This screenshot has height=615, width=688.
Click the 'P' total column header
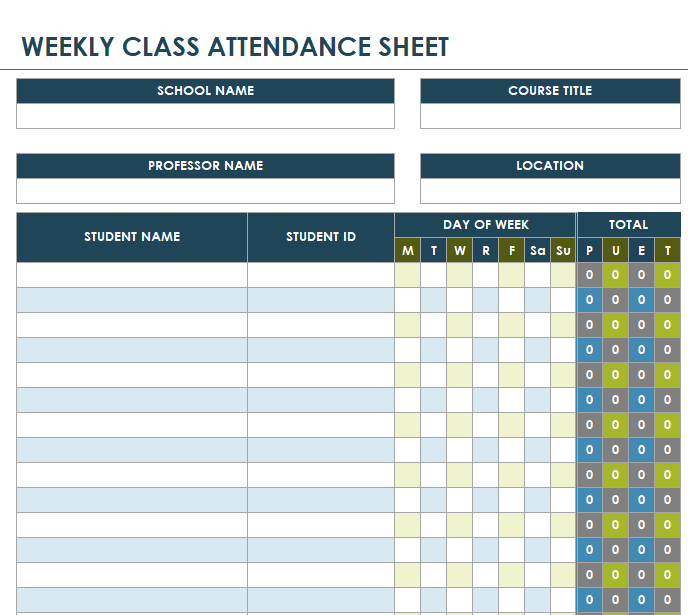point(590,251)
